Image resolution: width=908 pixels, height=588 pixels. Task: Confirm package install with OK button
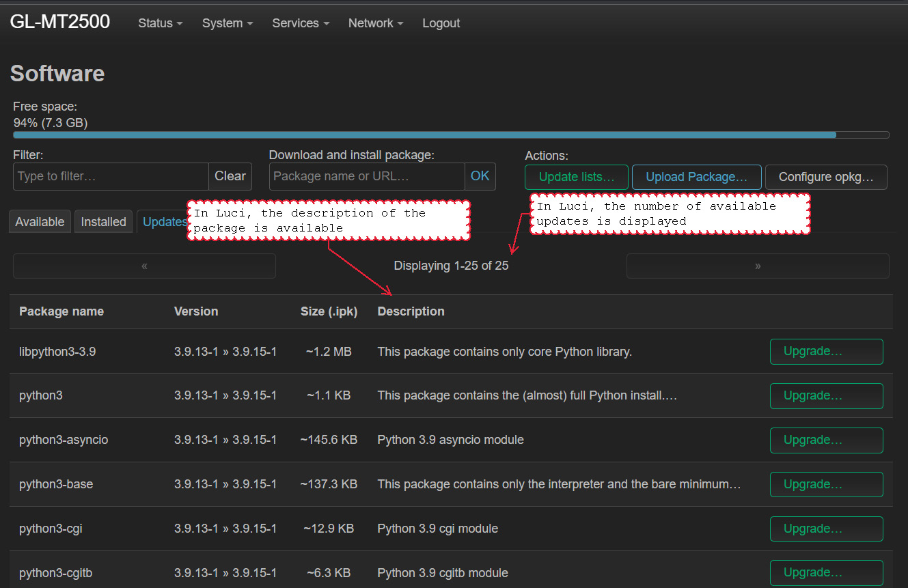(x=480, y=176)
